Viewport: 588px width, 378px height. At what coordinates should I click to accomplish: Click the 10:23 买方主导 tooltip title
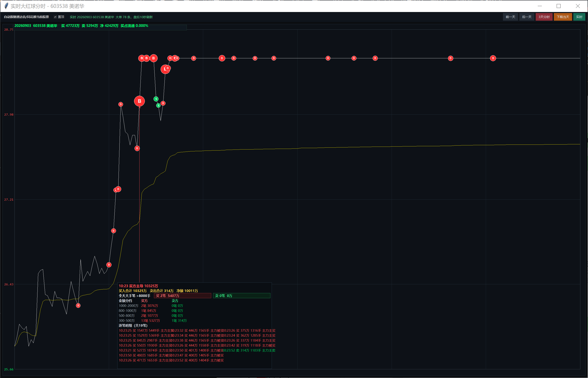coord(138,286)
